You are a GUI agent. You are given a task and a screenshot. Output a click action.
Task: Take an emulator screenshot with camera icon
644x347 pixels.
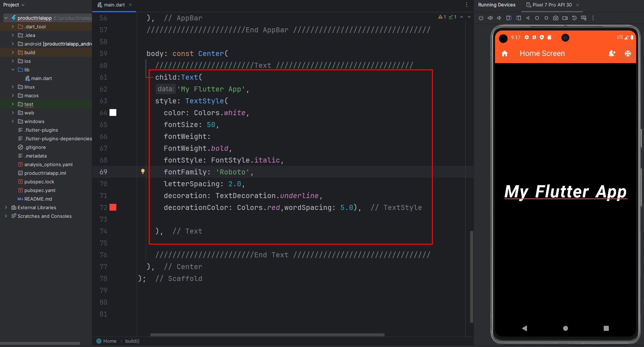(556, 18)
